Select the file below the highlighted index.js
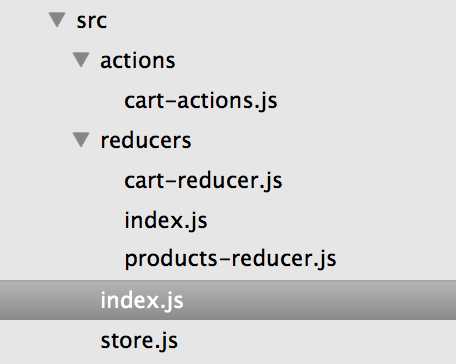 point(139,341)
